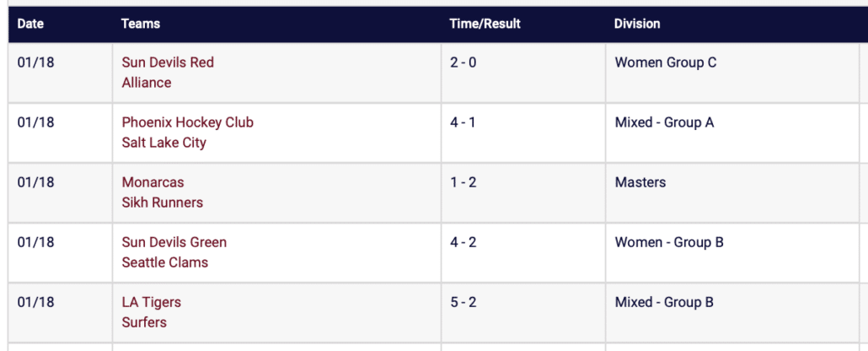Click the 2 - 0 result cell

pyautogui.click(x=463, y=62)
